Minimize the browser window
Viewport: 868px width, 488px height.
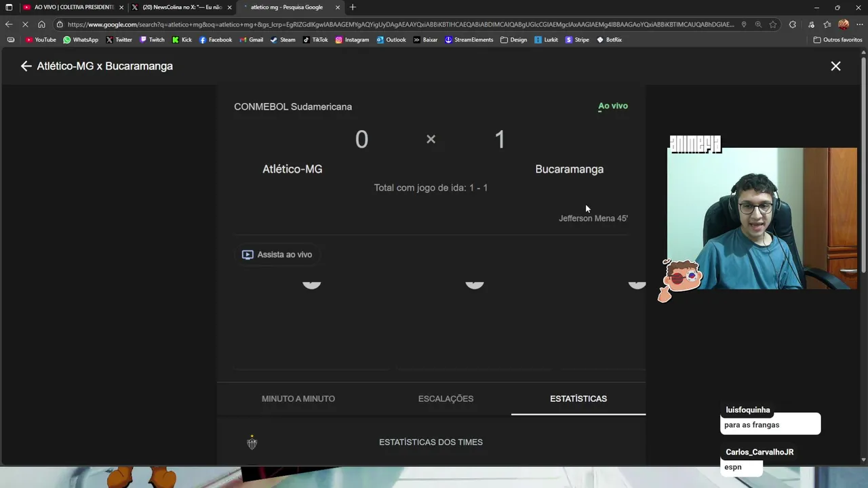[x=816, y=7]
